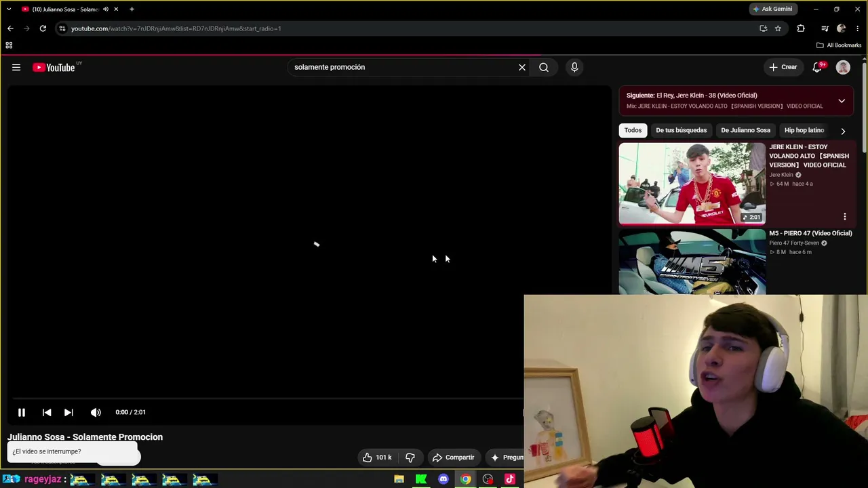Select the De tus búsquedas chip
The image size is (868, 488).
coord(681,130)
